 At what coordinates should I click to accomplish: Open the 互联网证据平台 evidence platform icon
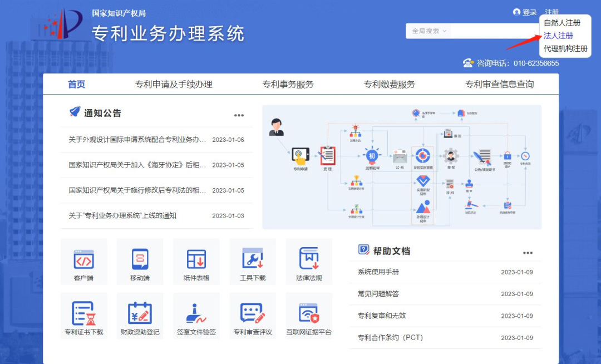pos(309,316)
